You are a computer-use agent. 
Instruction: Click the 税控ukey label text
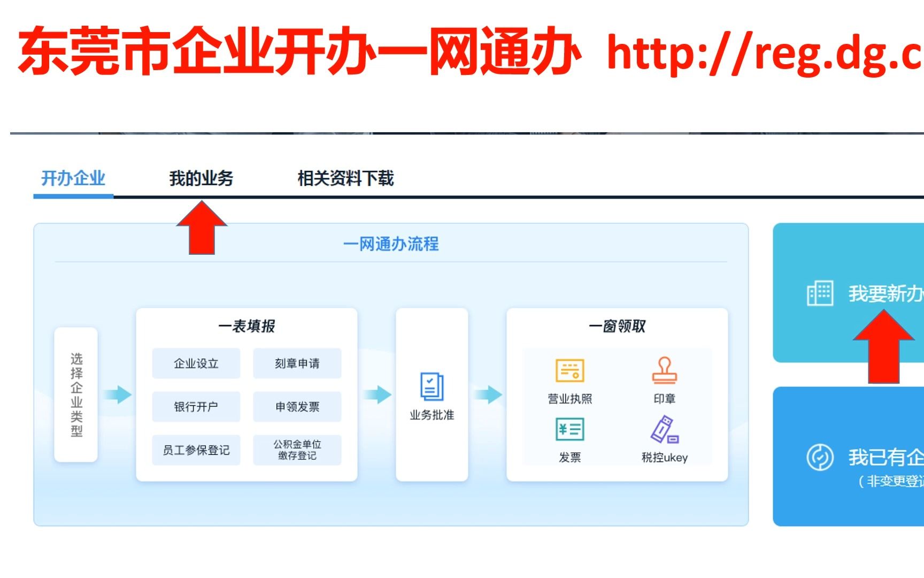point(664,458)
